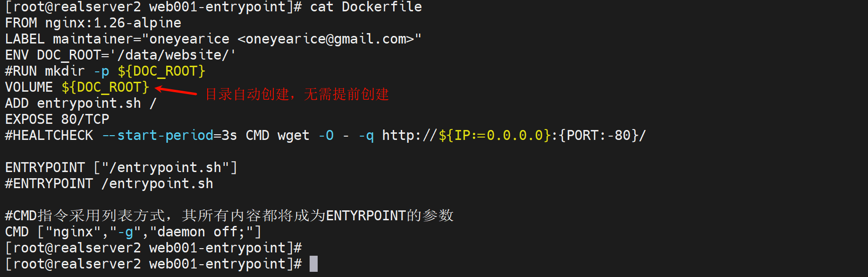Click the "EXPOSE 80/TCP" instruction
Image resolution: width=868 pixels, height=277 pixels.
click(x=57, y=119)
